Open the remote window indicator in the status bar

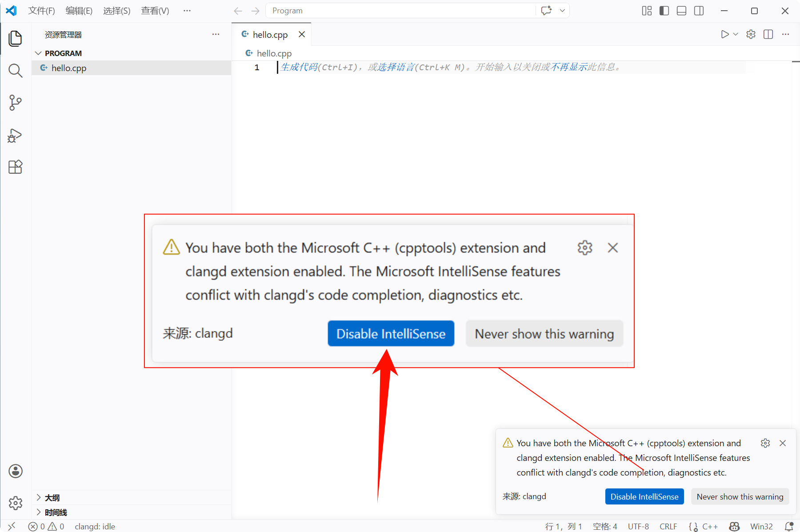(x=12, y=526)
